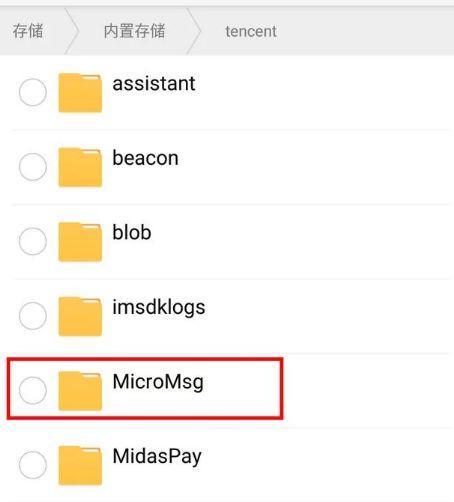Click the MidasPay folder name
This screenshot has width=454, height=502.
tap(157, 457)
